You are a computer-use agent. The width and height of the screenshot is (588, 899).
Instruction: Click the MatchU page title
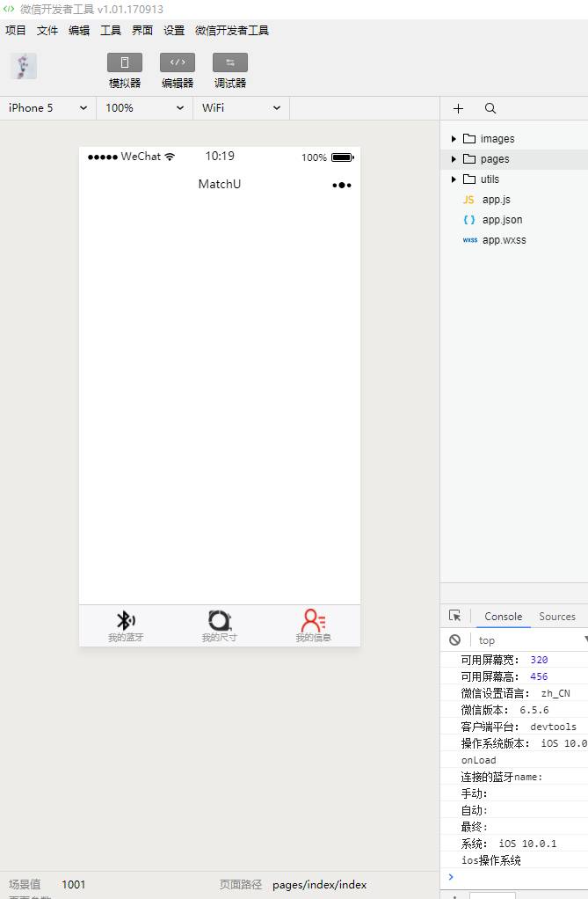pyautogui.click(x=220, y=184)
